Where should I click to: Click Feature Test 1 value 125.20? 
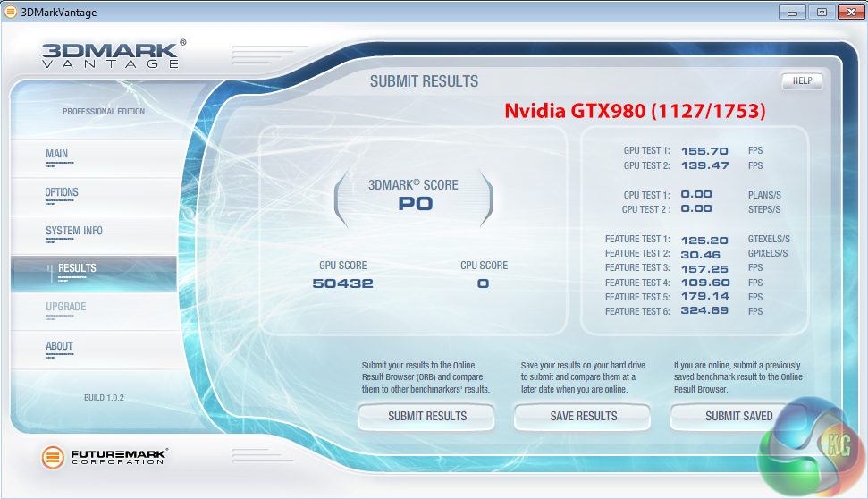click(x=704, y=241)
